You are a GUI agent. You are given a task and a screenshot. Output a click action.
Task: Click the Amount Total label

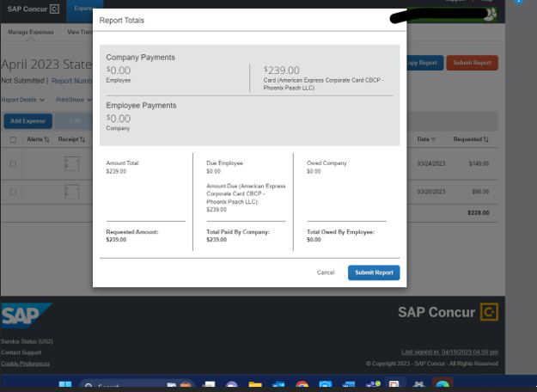(123, 163)
